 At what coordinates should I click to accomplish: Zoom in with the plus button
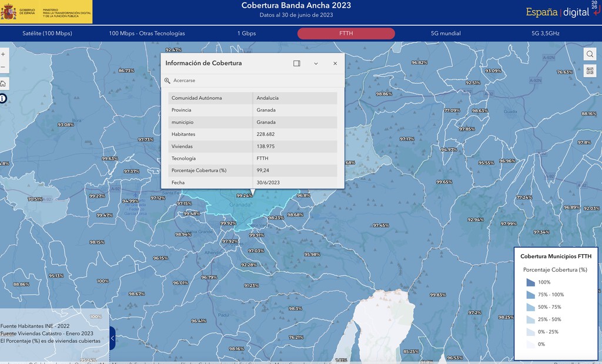pos(3,55)
